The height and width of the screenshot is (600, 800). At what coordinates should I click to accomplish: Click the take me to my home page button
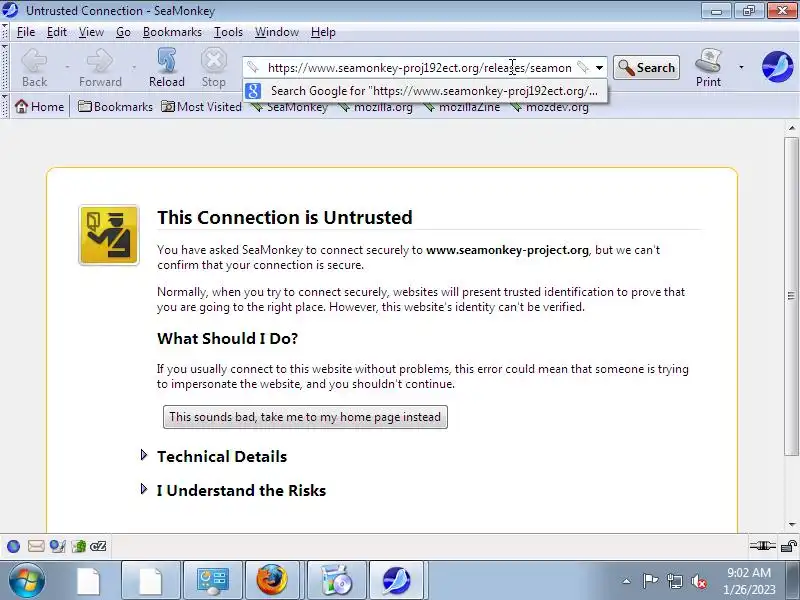pos(305,417)
